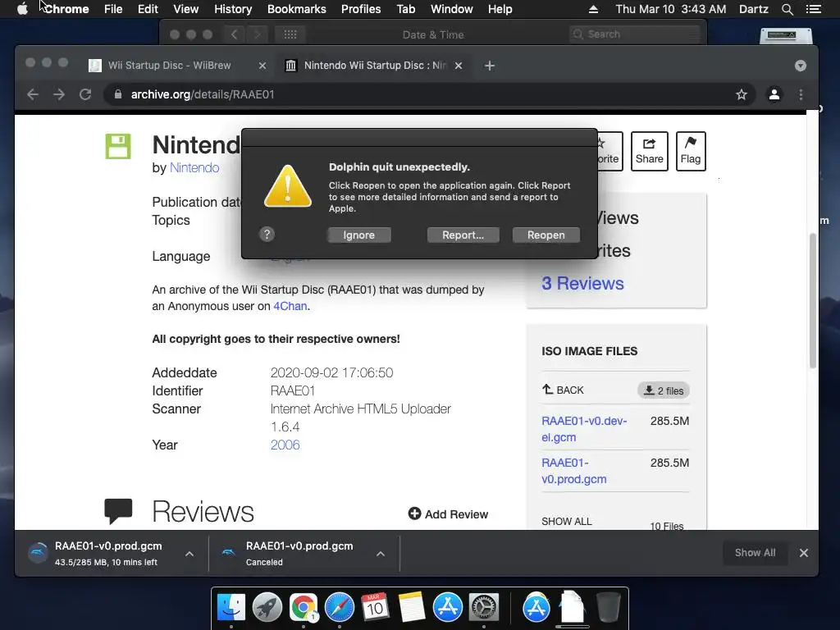Click the Report... button
This screenshot has width=840, height=630.
(463, 235)
